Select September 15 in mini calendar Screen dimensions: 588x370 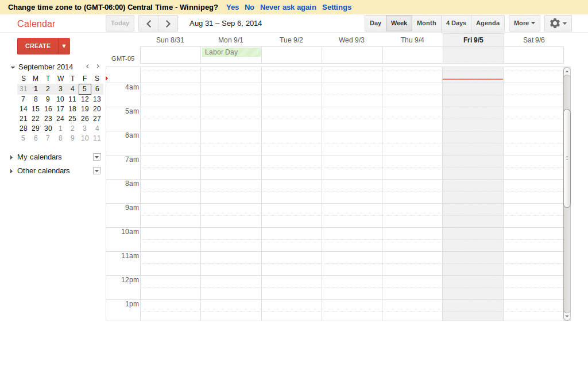(36, 108)
